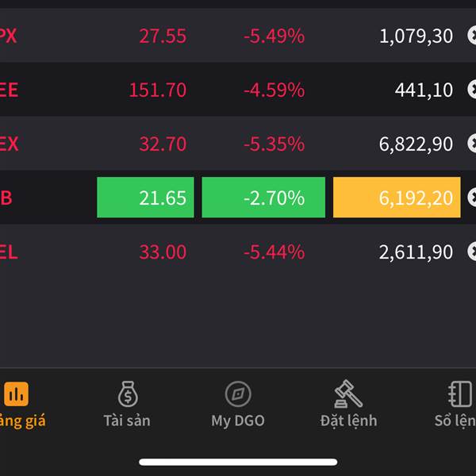Screen dimensions: 476x476
Task: Tap the green 21.65 price cell
Action: pos(145,198)
